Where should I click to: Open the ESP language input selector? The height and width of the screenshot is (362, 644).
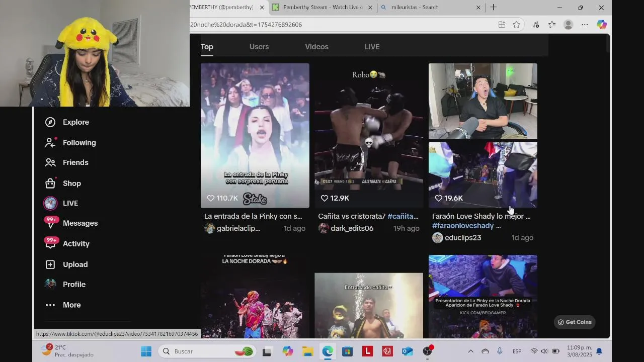tap(517, 351)
